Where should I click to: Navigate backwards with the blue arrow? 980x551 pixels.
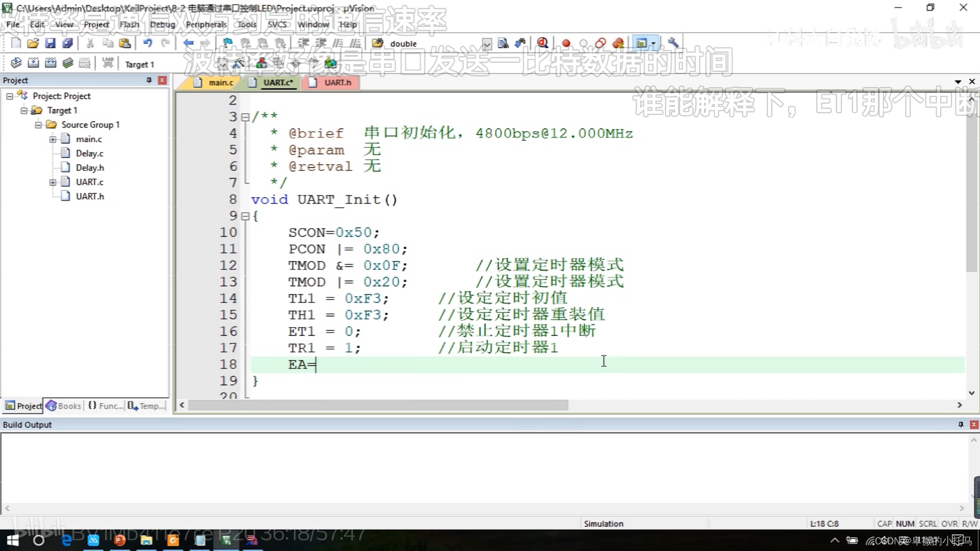point(188,43)
